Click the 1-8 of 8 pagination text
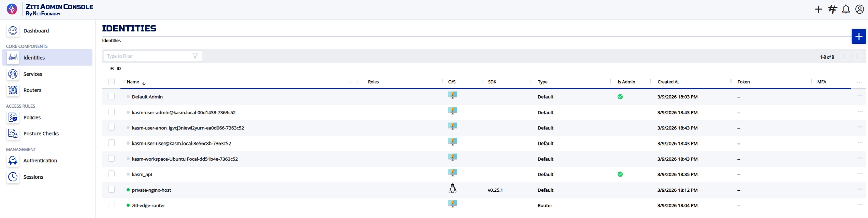Screen dimensions: 868x218 pos(827,57)
